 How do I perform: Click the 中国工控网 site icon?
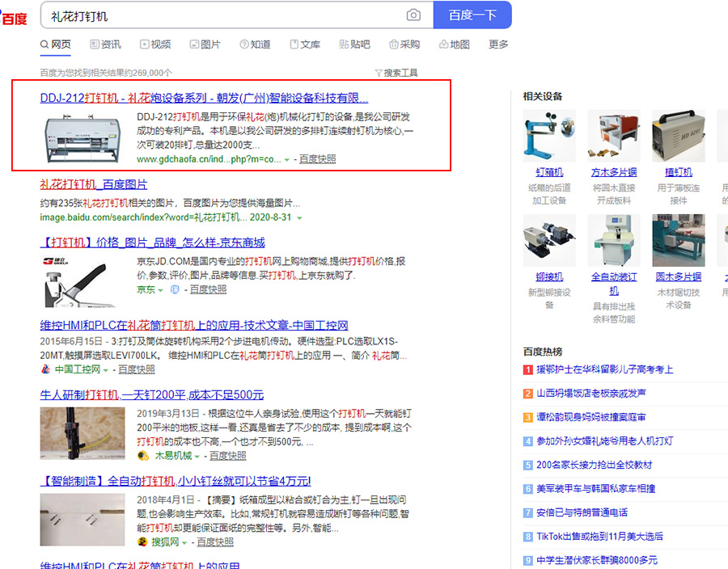pos(45,369)
